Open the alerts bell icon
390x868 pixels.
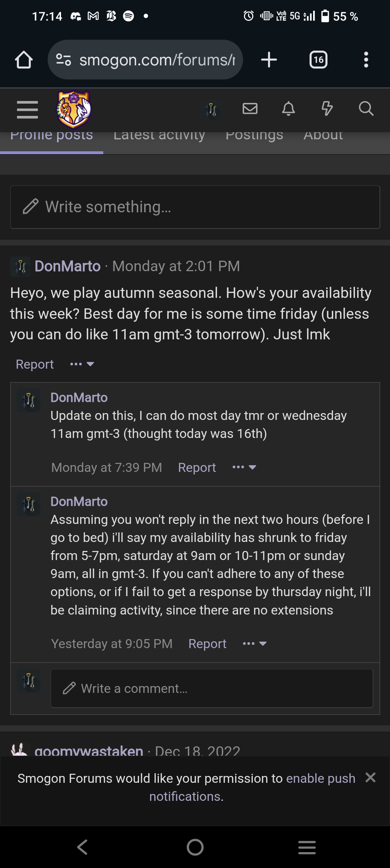(288, 109)
